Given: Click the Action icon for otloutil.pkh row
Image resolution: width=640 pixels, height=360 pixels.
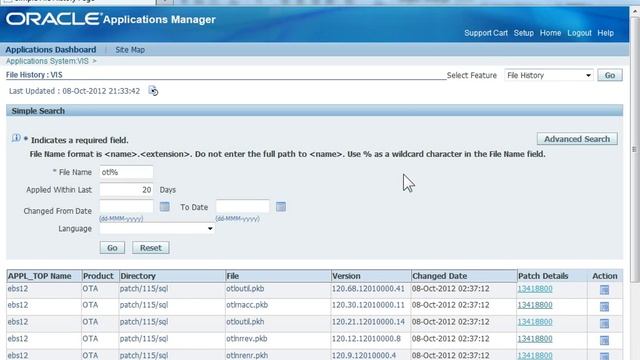Looking at the screenshot, I should 604,323.
